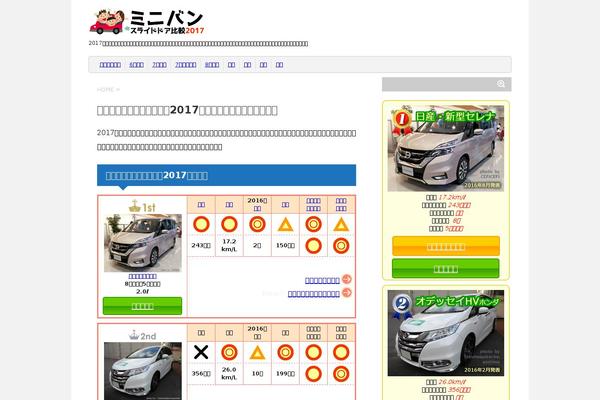Click the 2.0ℓ engine text in 1st card
The height and width of the screenshot is (400, 600).
(142, 291)
